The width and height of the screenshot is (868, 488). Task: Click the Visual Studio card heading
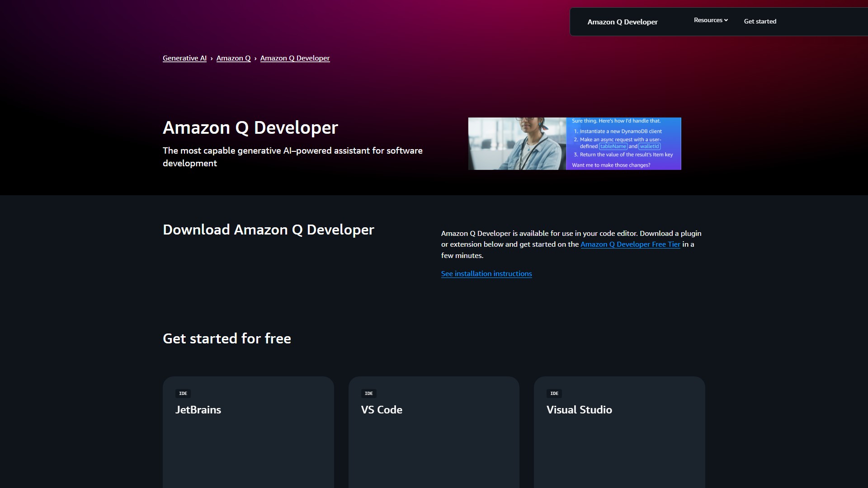tap(579, 410)
